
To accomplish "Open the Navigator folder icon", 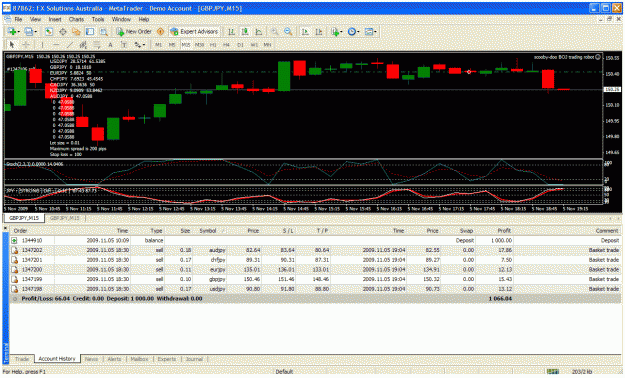I will pos(76,32).
